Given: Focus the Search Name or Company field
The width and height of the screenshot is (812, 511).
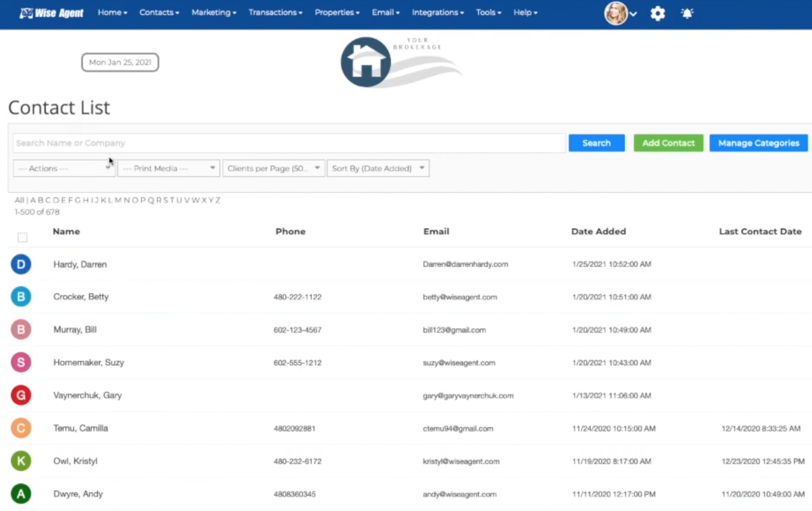Looking at the screenshot, I should pos(289,143).
